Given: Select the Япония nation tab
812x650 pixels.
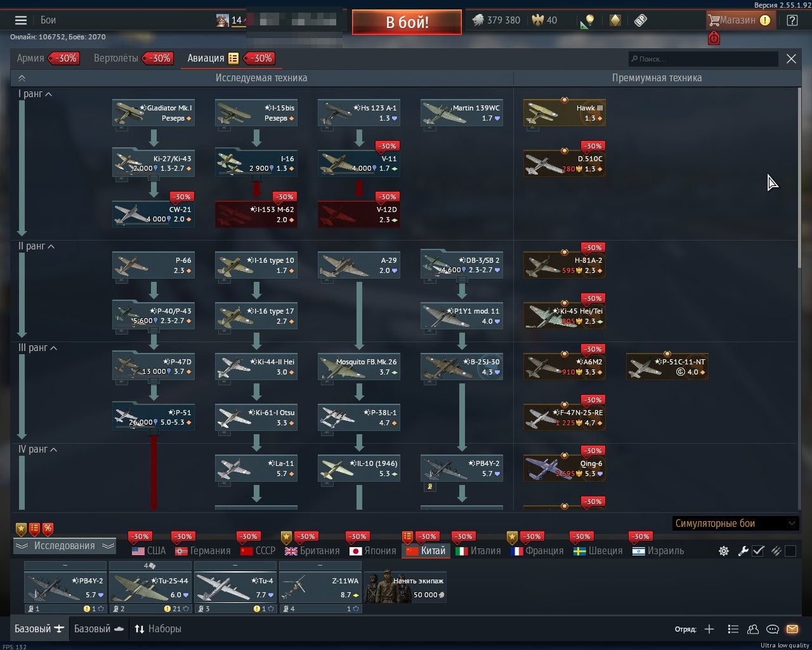Looking at the screenshot, I should point(373,551).
